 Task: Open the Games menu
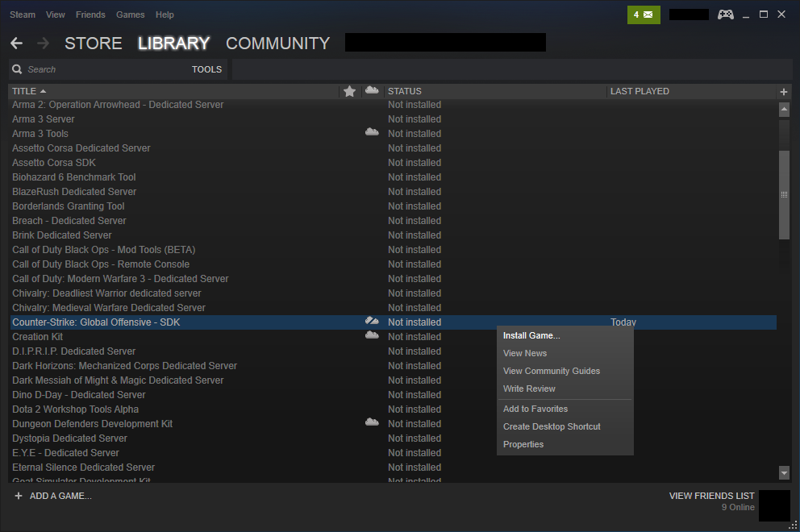[130, 15]
